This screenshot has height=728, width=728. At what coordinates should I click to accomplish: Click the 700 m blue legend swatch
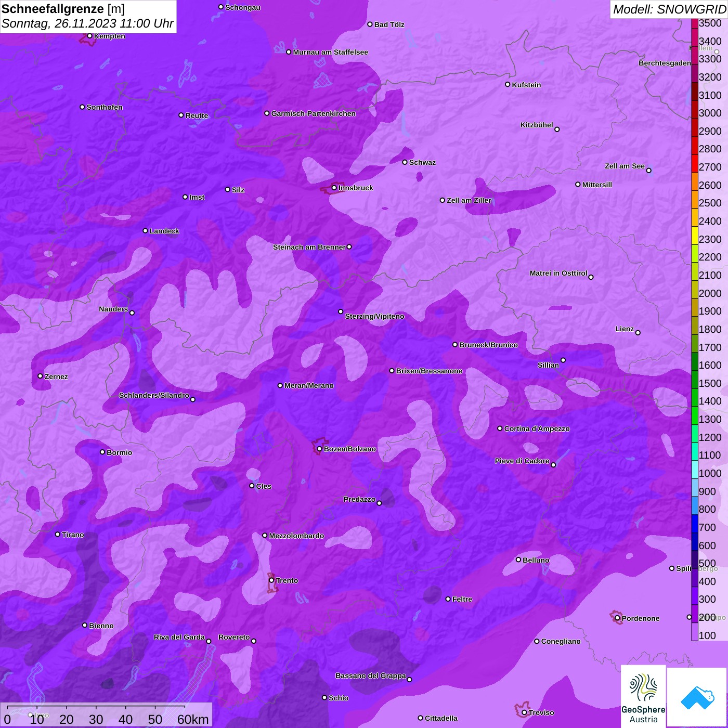[695, 524]
